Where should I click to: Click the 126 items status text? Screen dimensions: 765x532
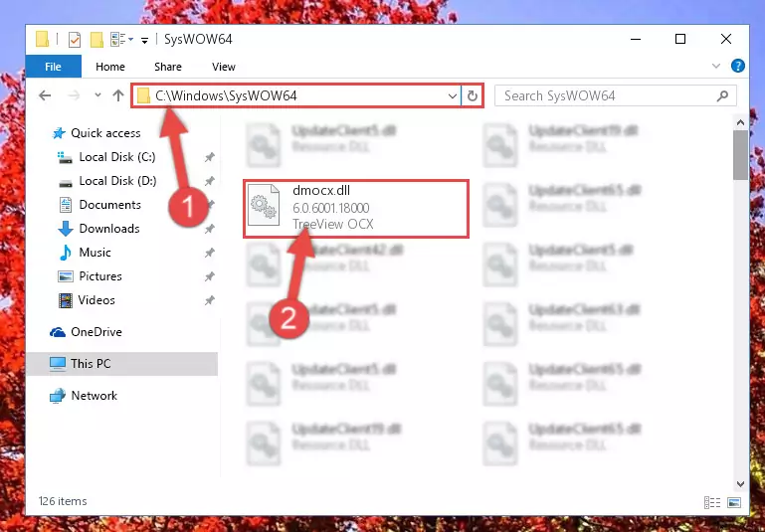tap(63, 501)
